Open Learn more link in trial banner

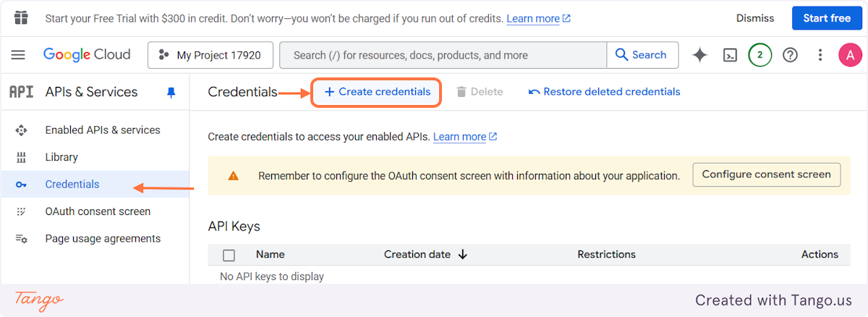point(538,19)
